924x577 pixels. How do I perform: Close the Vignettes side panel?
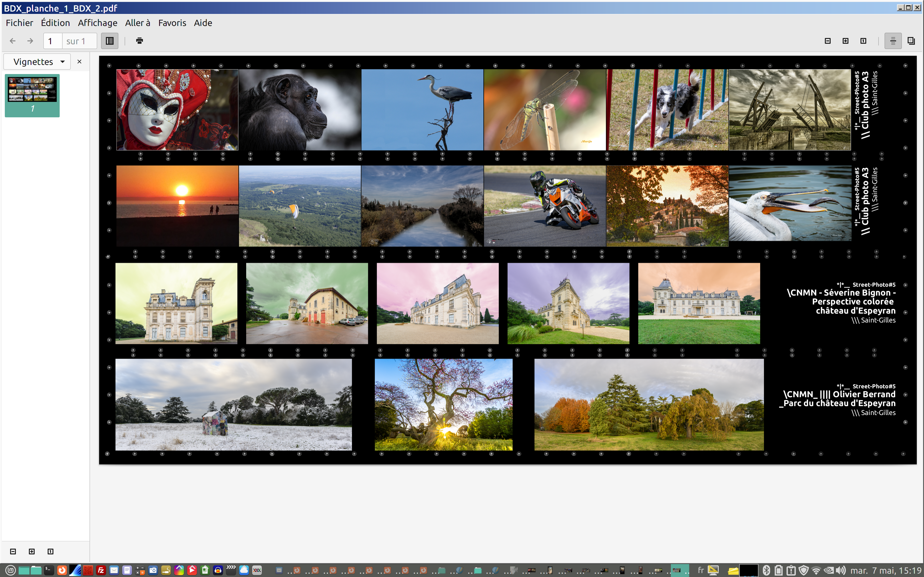click(x=79, y=62)
